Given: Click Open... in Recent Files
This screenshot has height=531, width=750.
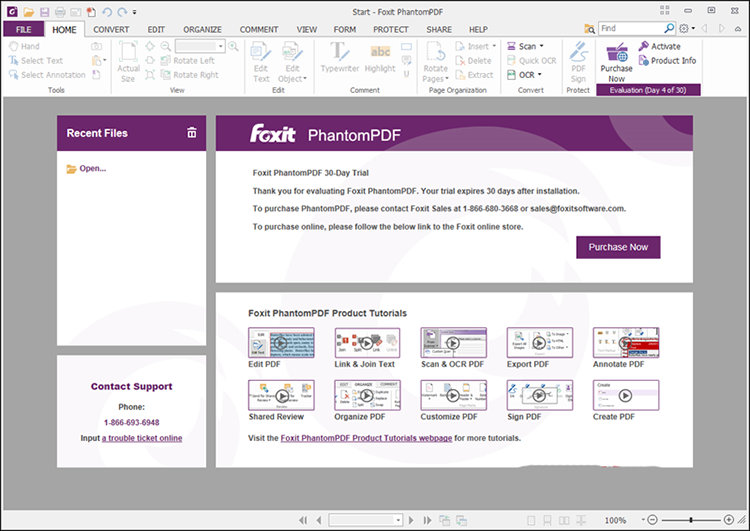Looking at the screenshot, I should [87, 168].
